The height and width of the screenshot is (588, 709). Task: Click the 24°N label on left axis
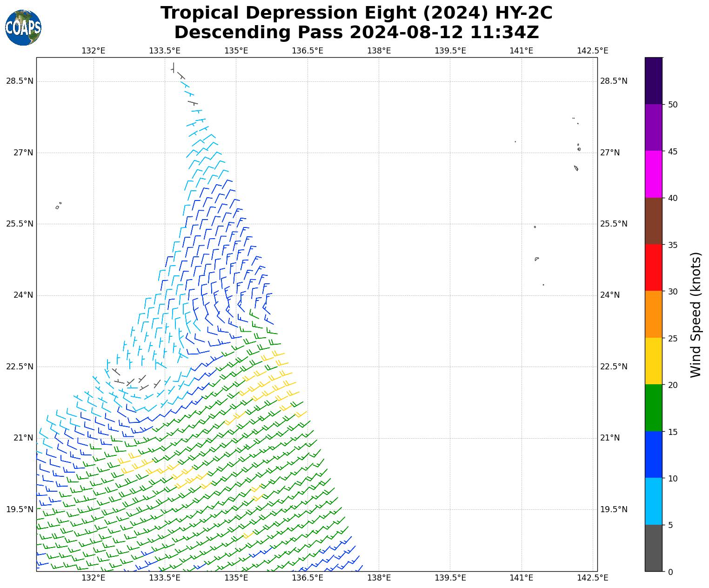[x=20, y=295]
